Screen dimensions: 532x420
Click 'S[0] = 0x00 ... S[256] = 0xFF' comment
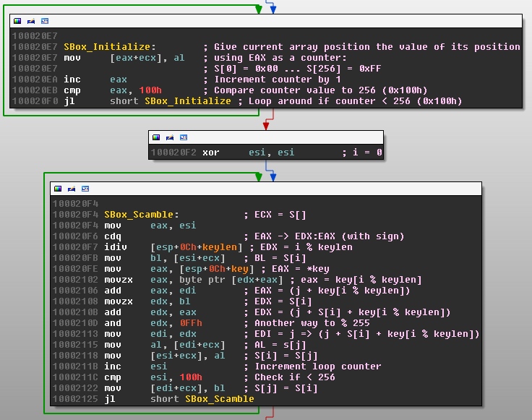point(298,69)
